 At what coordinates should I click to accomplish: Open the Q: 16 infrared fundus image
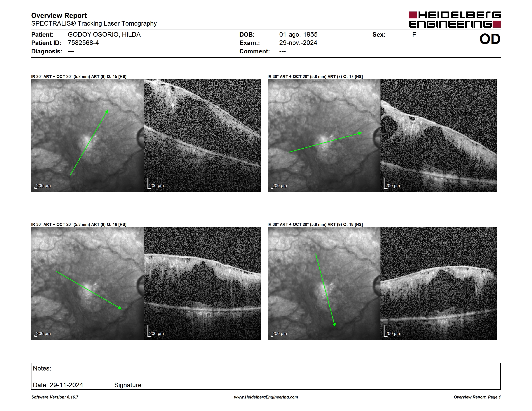tap(88, 283)
